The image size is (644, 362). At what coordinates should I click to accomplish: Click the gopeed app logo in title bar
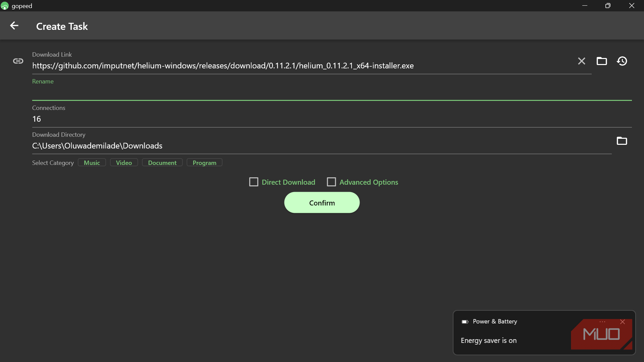pyautogui.click(x=5, y=6)
